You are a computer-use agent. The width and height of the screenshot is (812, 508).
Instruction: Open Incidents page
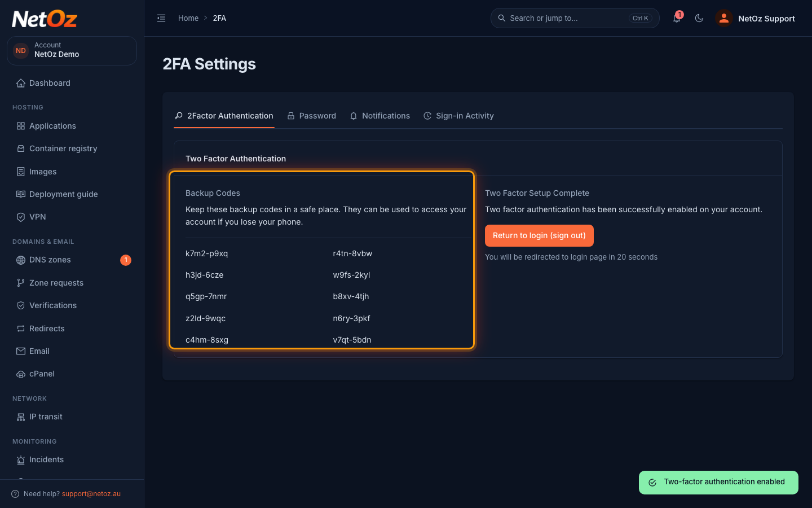point(72,459)
